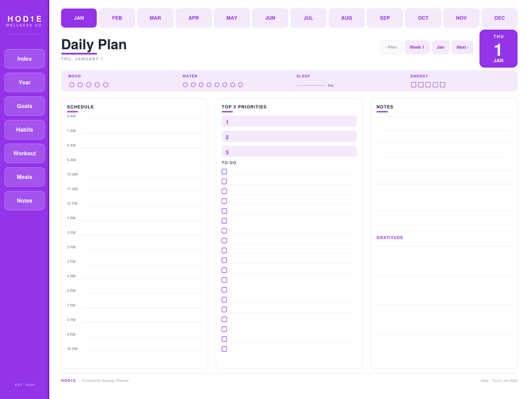The image size is (532, 399).
Task: Open the JAN month tab
Action: click(79, 18)
